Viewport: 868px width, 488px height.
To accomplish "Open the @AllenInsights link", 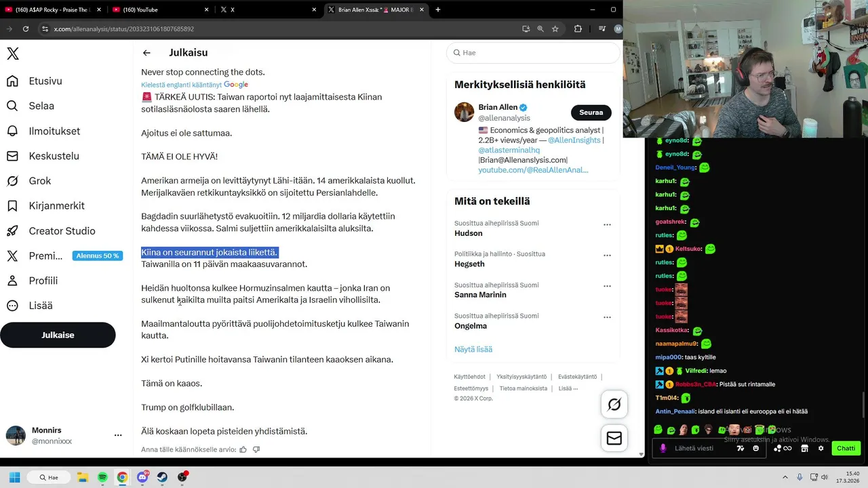I will tap(574, 140).
